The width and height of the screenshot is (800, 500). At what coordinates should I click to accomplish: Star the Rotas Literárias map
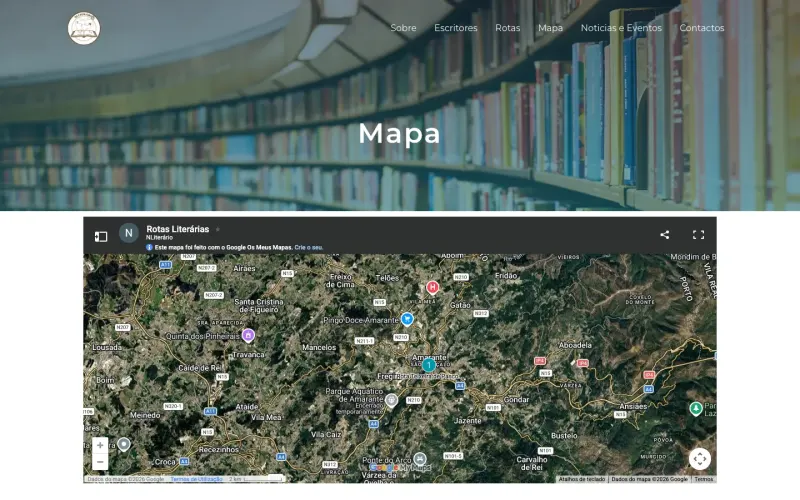pyautogui.click(x=218, y=230)
